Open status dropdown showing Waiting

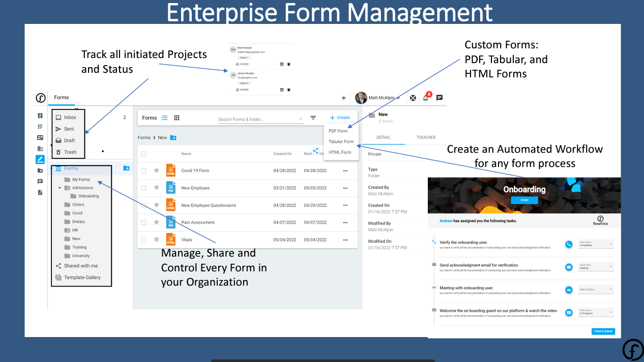click(x=596, y=267)
